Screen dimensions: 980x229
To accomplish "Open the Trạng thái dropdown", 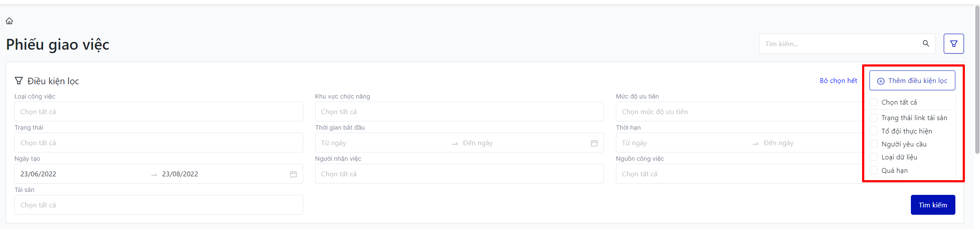I will click(x=159, y=143).
